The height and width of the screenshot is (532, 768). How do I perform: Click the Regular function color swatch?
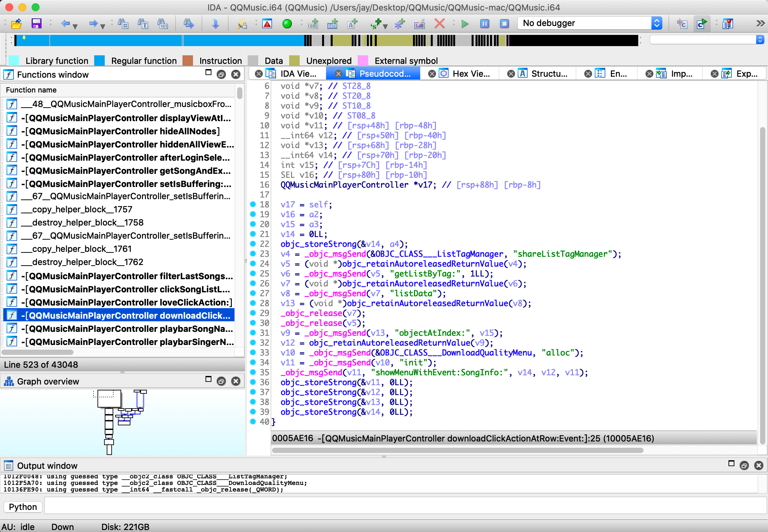[x=99, y=61]
